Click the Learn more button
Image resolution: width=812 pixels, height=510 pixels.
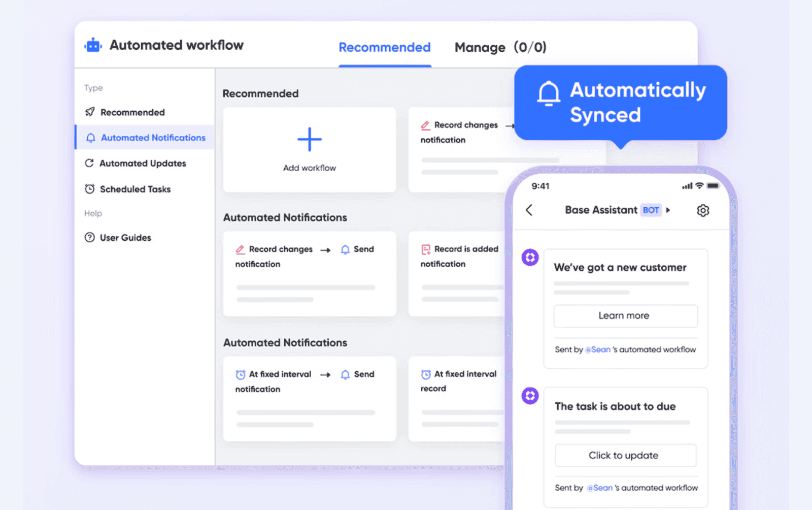(625, 315)
